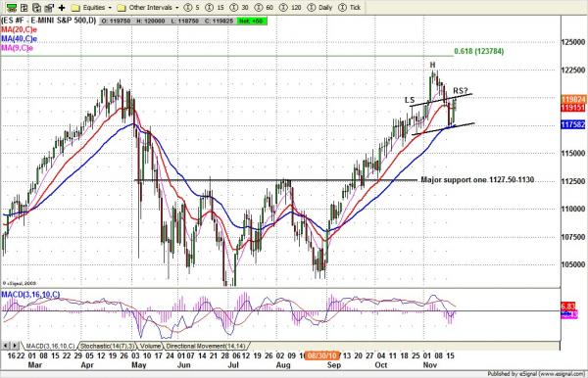The image size is (588, 378).
Task: Select the Stochastic(14(7),3) study tab
Action: 108,346
